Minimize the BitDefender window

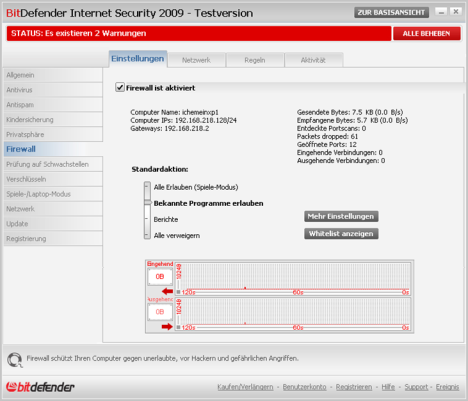click(441, 12)
